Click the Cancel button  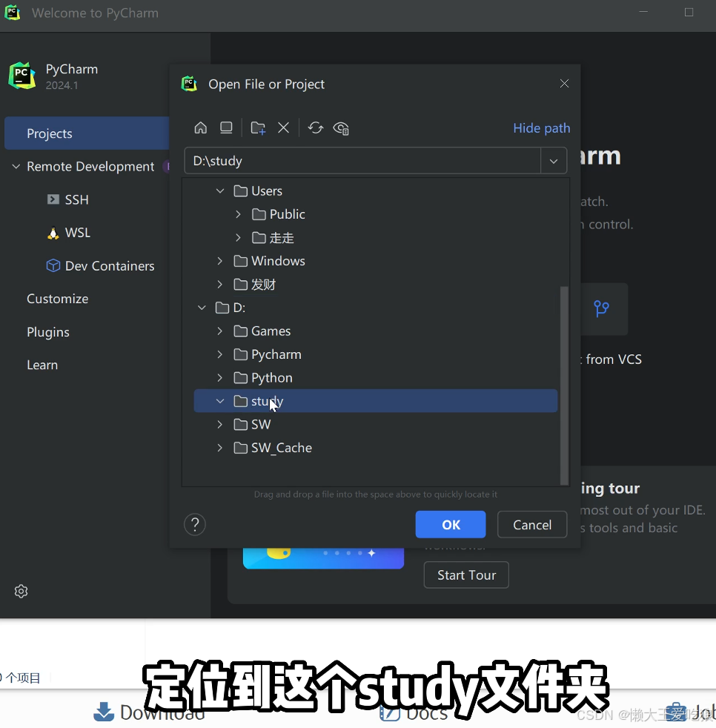click(x=532, y=525)
